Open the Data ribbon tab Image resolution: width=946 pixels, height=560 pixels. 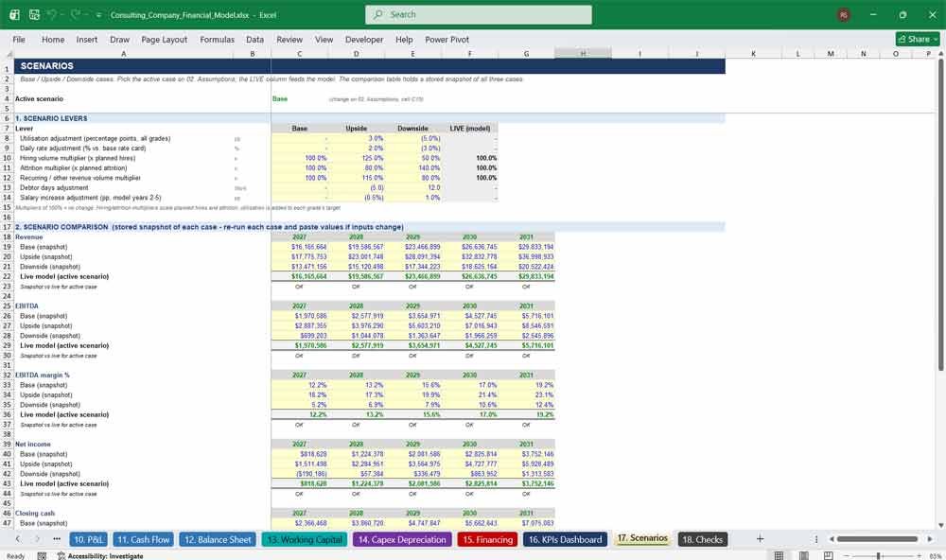click(254, 39)
